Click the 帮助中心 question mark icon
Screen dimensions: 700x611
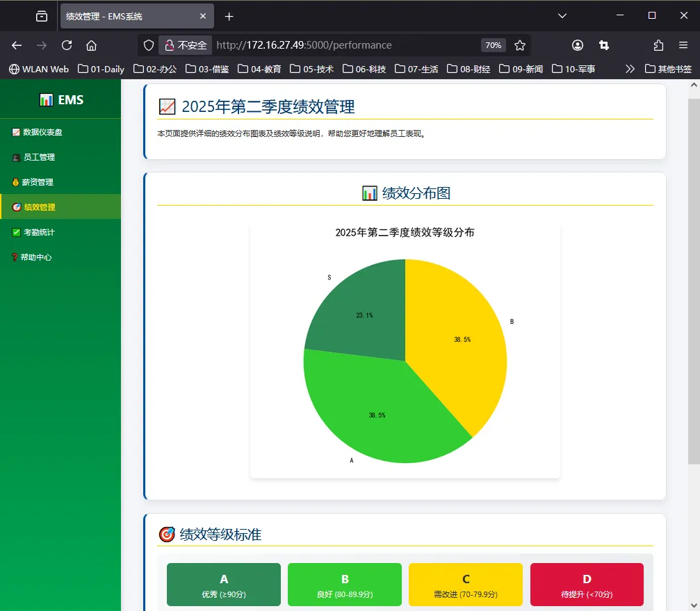point(15,257)
